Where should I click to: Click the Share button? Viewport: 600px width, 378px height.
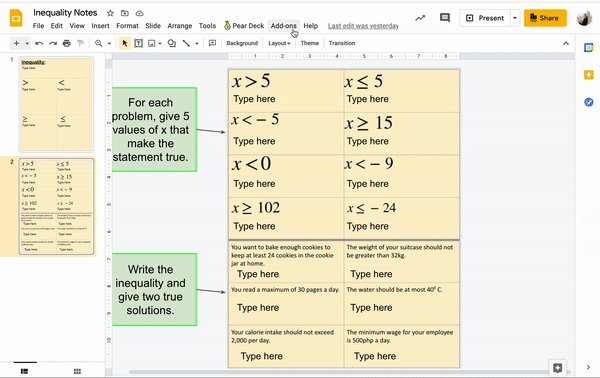pyautogui.click(x=545, y=18)
